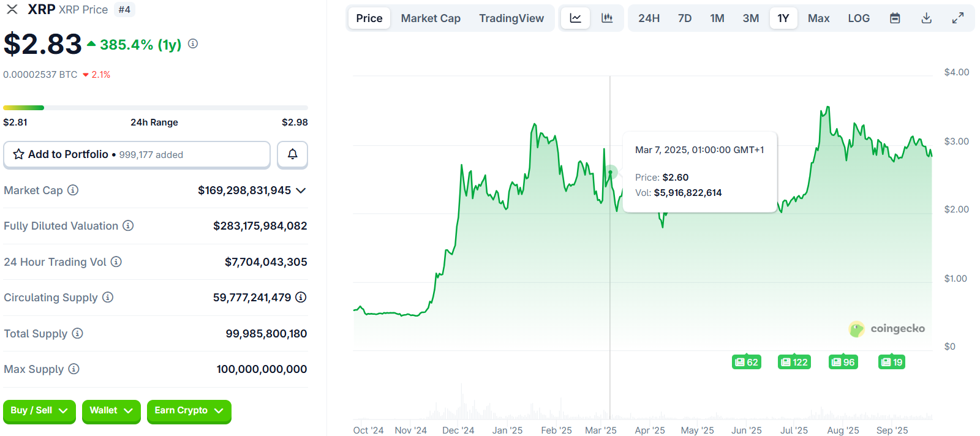Open the Wallet dropdown
This screenshot has height=436, width=980.
[x=111, y=411]
